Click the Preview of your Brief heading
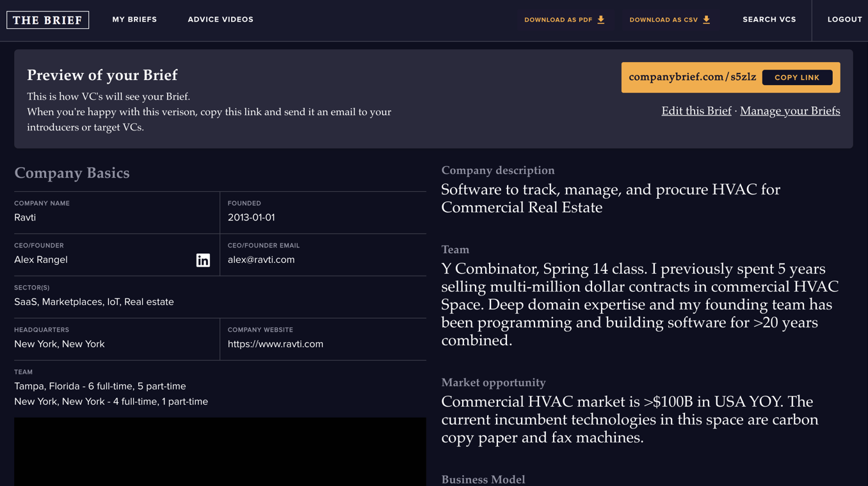868x486 pixels. pos(102,75)
